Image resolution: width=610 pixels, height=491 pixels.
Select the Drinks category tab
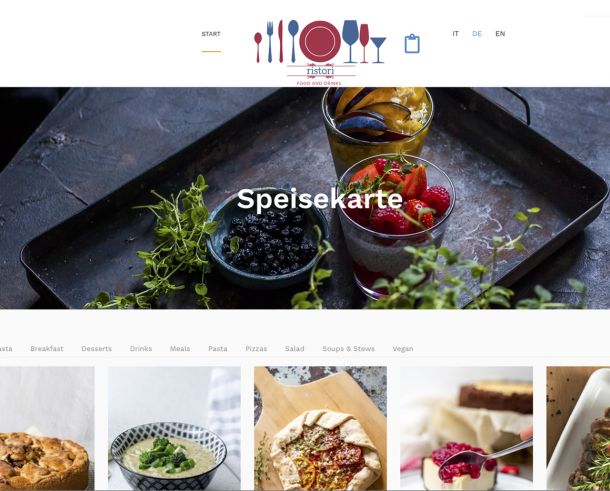(141, 349)
